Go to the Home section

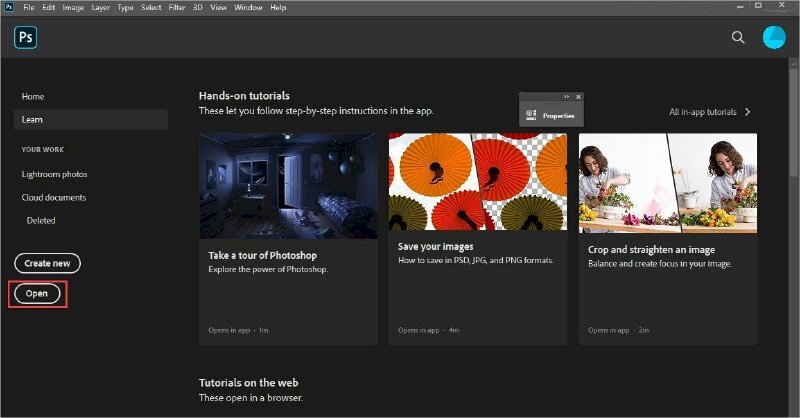click(33, 96)
